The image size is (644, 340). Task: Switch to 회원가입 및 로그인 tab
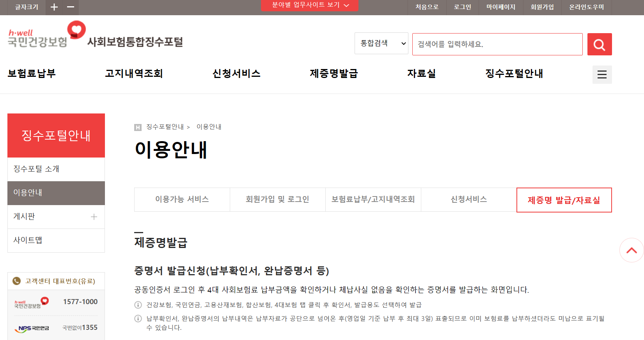[277, 200]
